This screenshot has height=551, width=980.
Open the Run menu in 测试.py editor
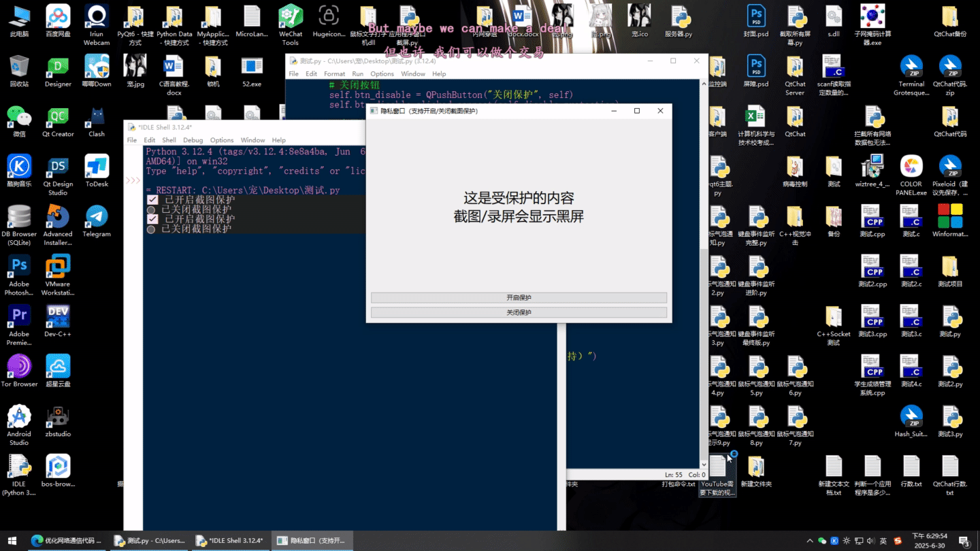[358, 73]
